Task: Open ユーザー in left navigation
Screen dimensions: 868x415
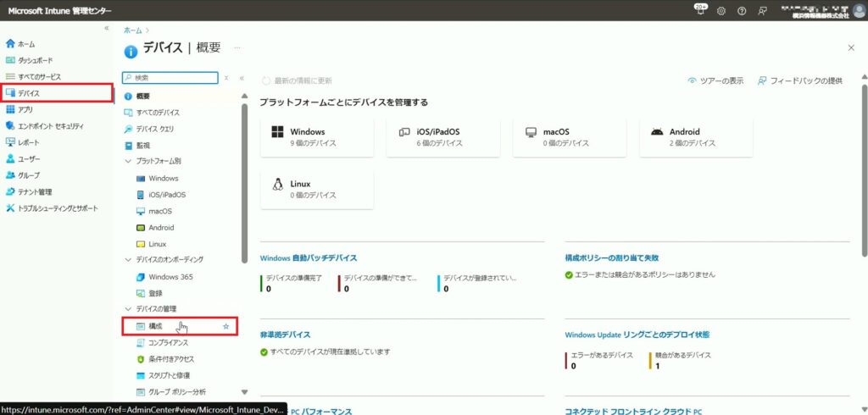Action: pyautogui.click(x=23, y=159)
